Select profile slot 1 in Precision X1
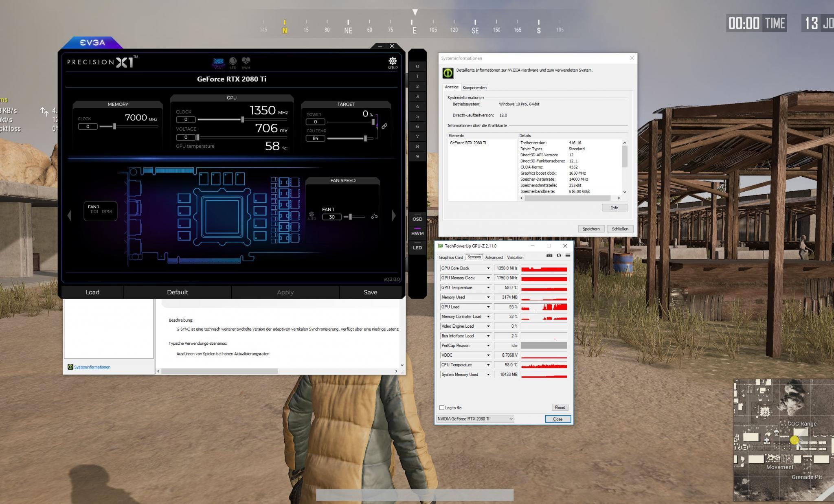The image size is (834, 504). (417, 76)
